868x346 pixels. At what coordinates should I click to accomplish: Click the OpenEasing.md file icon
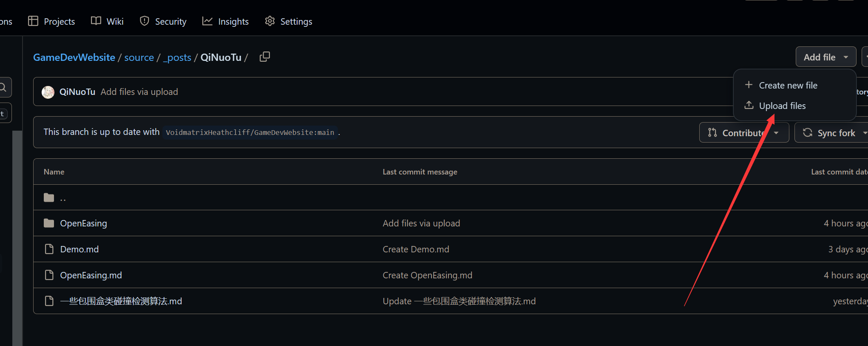[x=49, y=275]
